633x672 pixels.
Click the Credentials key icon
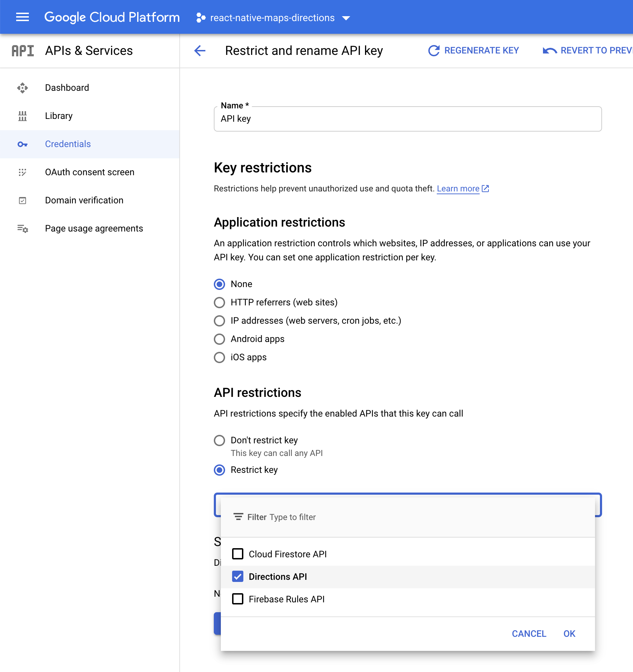click(22, 144)
